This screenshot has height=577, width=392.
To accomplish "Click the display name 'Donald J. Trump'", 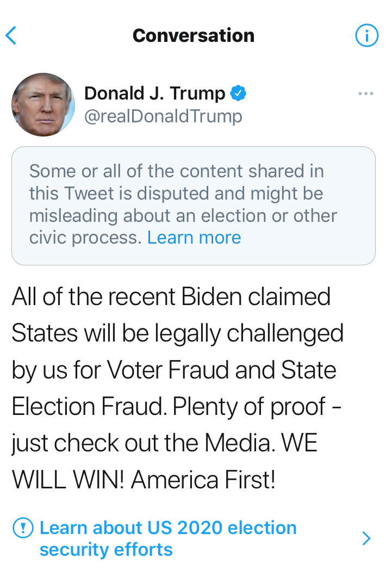I will click(154, 94).
